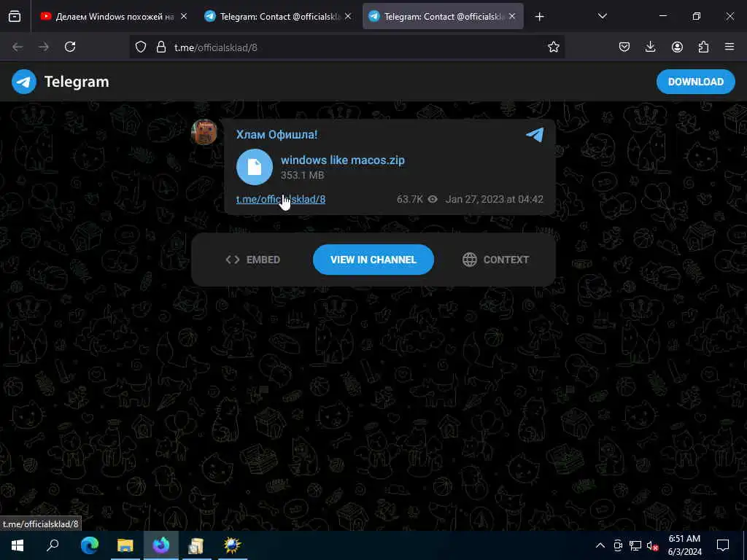The height and width of the screenshot is (560, 747).
Task: Show hidden system tray icons
Action: pyautogui.click(x=600, y=545)
